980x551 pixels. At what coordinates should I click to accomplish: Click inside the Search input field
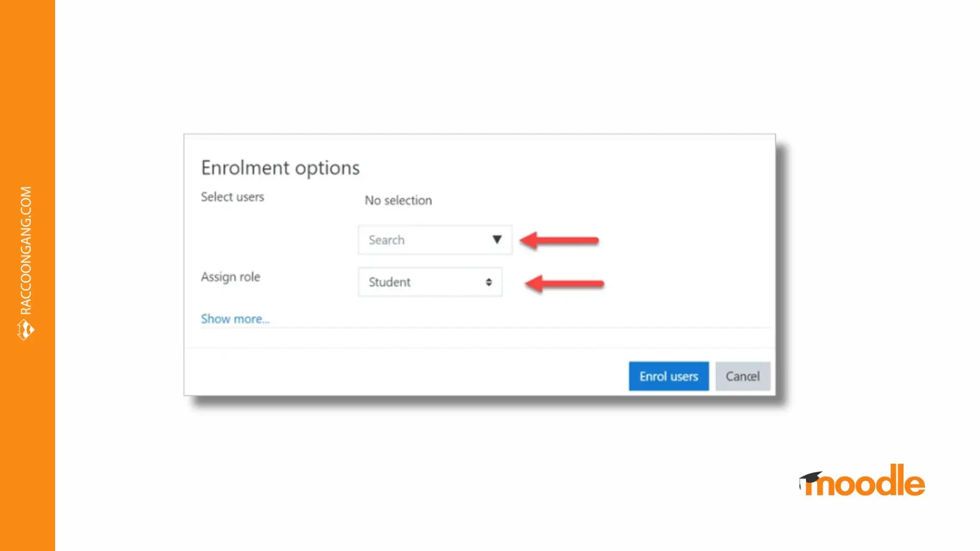tap(419, 240)
